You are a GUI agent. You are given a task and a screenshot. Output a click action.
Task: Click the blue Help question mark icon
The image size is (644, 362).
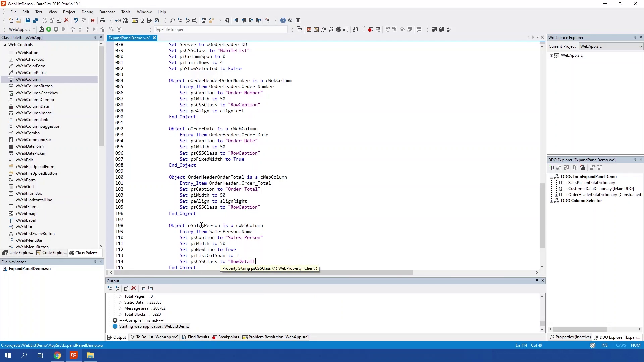(x=283, y=20)
